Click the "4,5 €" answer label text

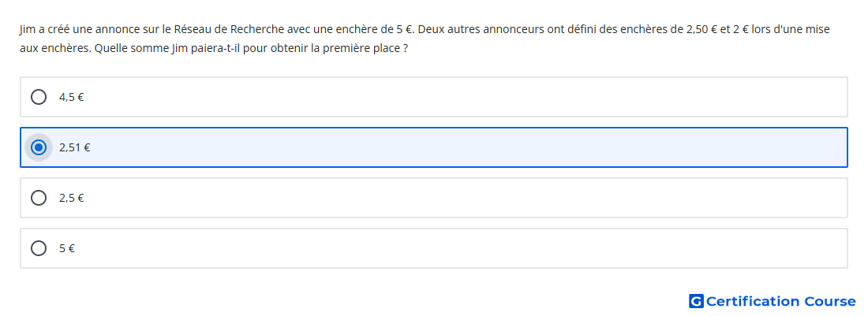[x=71, y=97]
